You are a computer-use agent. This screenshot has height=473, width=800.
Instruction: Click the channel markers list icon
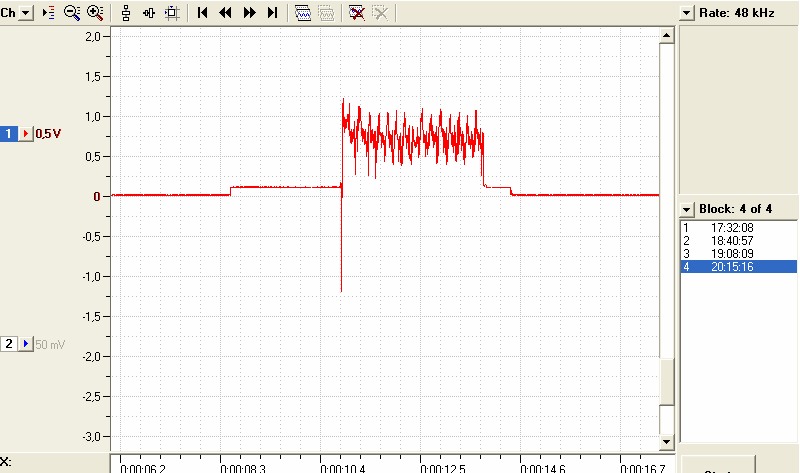(48, 13)
